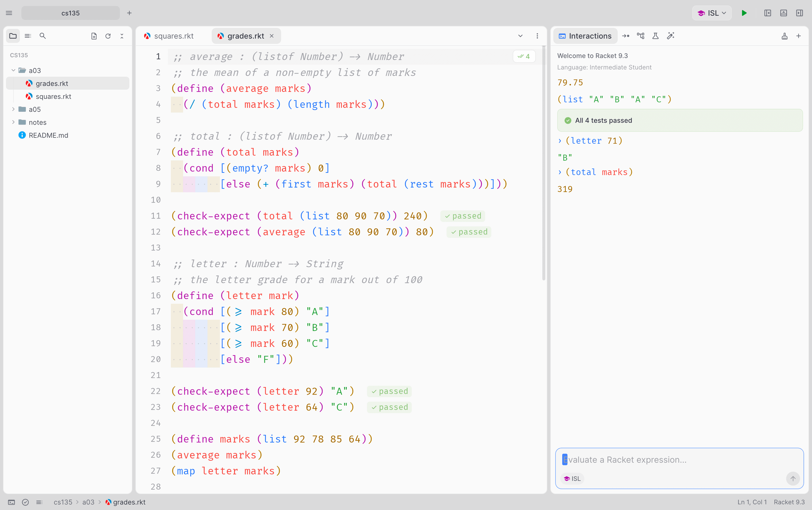Click the cs135 breadcrumb in status bar
This screenshot has height=510, width=812.
tap(63, 502)
